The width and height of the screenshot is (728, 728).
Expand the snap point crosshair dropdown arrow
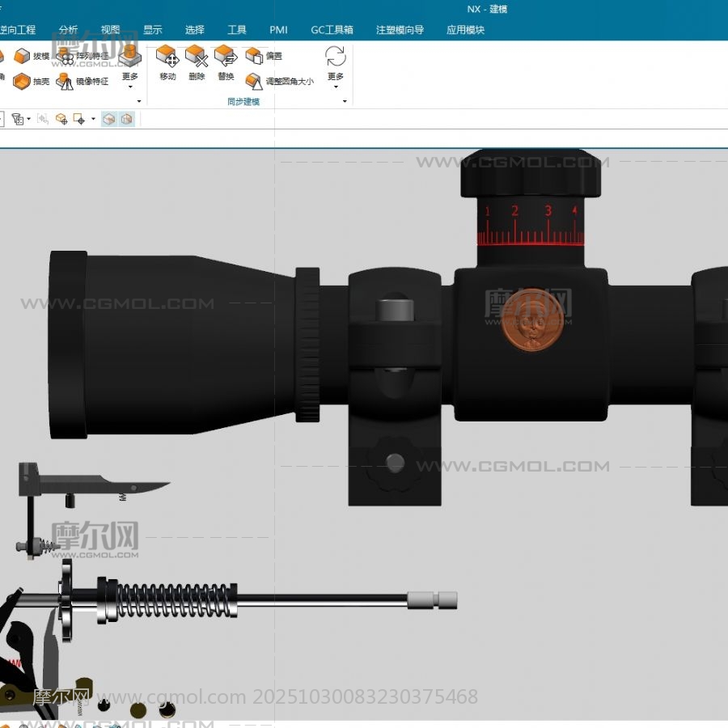coord(93,119)
